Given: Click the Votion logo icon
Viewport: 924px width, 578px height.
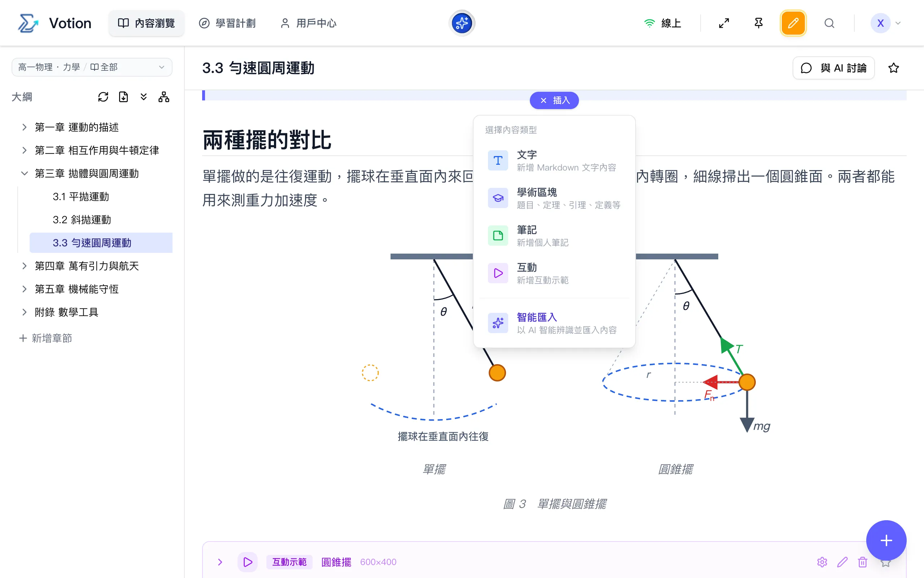Looking at the screenshot, I should click(28, 23).
